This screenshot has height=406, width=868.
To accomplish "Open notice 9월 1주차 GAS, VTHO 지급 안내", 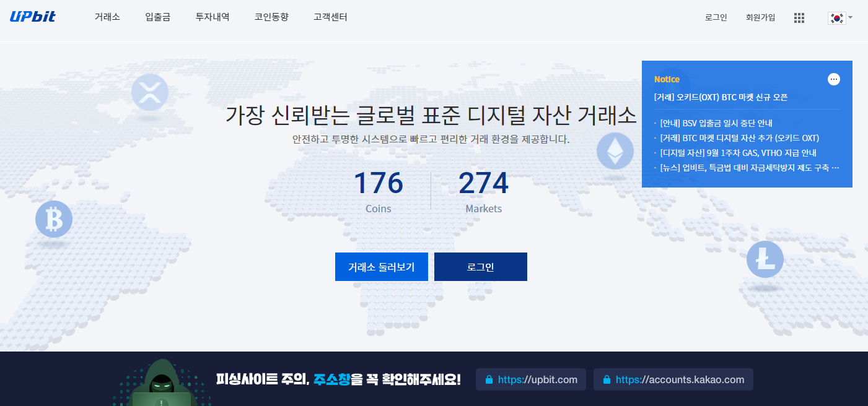I will 739,153.
